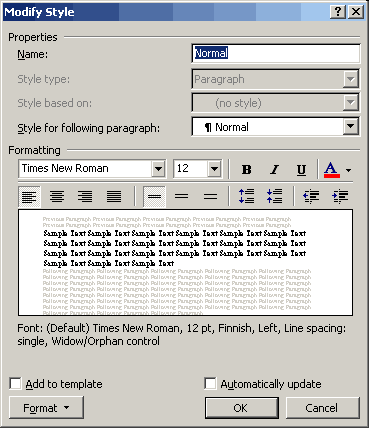Open the Format menu button
Screen dimensions: 369x428
(46, 408)
